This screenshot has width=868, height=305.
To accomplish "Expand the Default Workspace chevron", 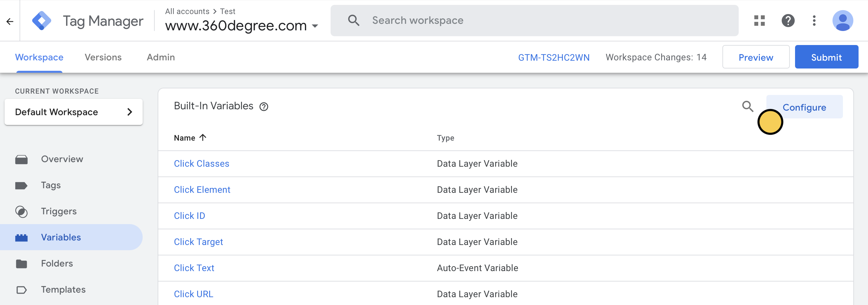I will click(130, 112).
